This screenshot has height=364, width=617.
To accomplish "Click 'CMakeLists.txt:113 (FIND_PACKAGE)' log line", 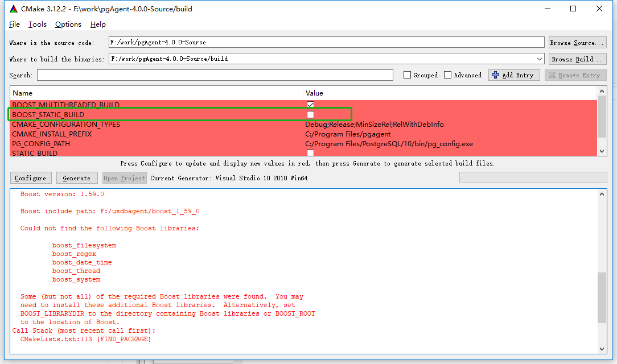I will pyautogui.click(x=85, y=339).
